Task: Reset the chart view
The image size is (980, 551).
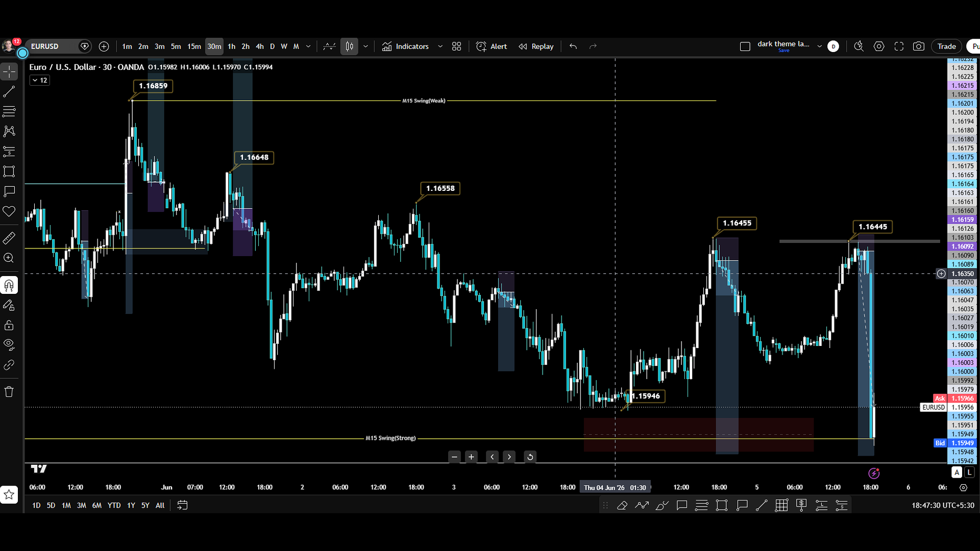Action: click(530, 457)
